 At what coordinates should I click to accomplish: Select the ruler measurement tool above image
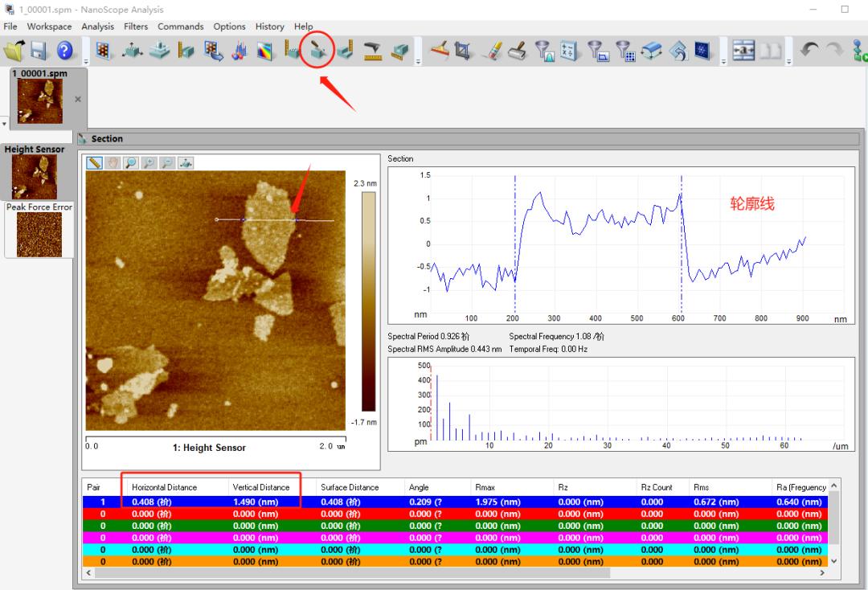coord(95,163)
